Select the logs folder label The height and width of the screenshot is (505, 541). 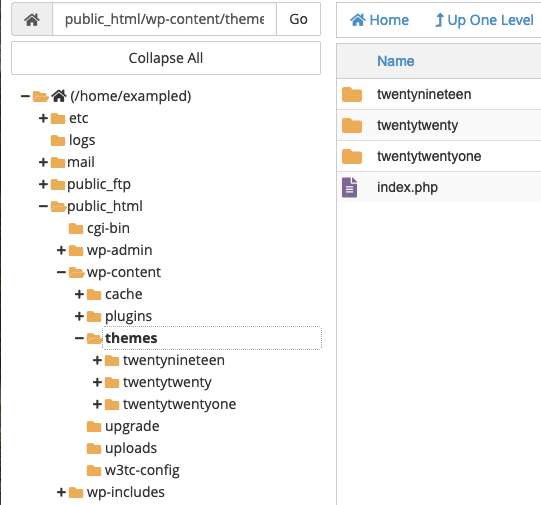(x=82, y=140)
